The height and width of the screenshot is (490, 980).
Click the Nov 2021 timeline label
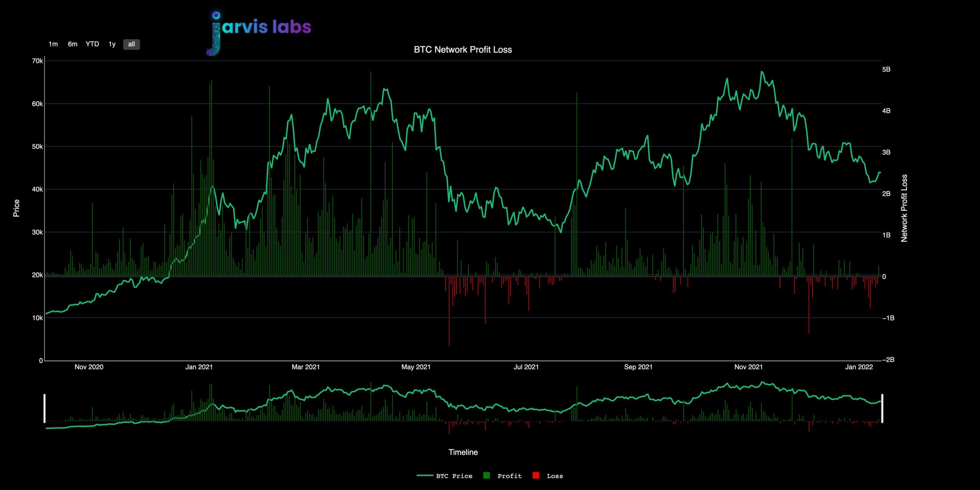(x=748, y=367)
